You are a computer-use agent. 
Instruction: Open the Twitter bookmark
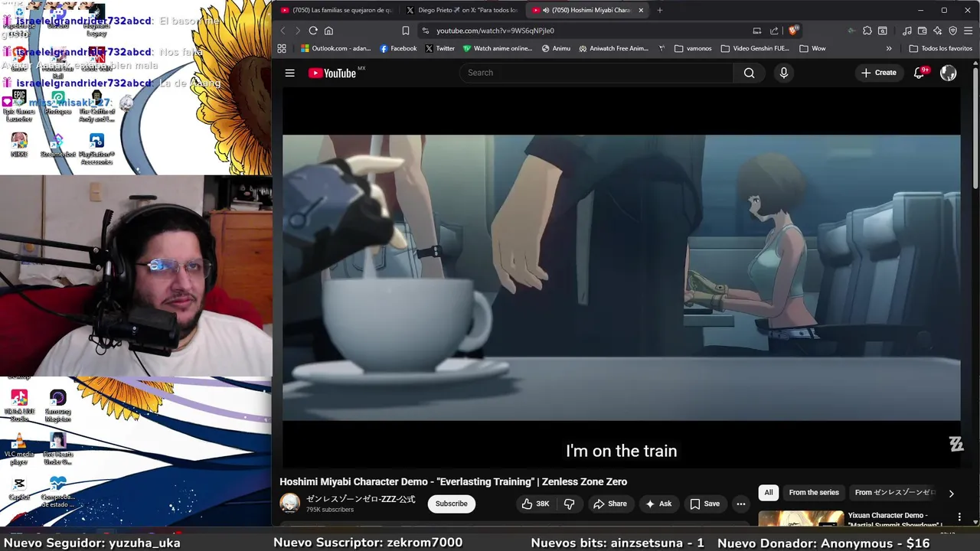click(x=439, y=48)
